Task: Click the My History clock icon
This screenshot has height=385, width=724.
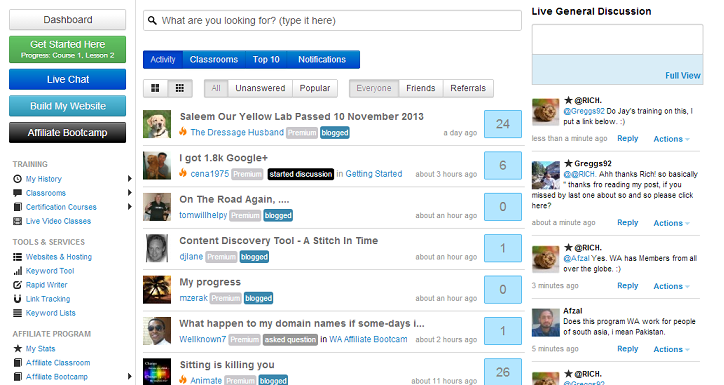Action: click(18, 179)
